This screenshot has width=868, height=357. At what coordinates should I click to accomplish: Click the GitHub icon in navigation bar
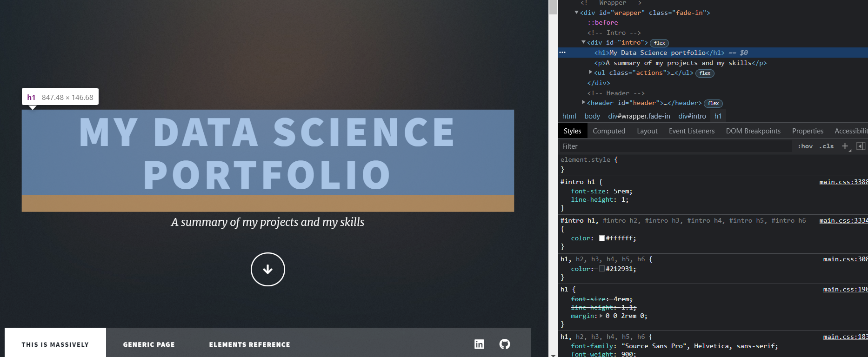coord(505,344)
